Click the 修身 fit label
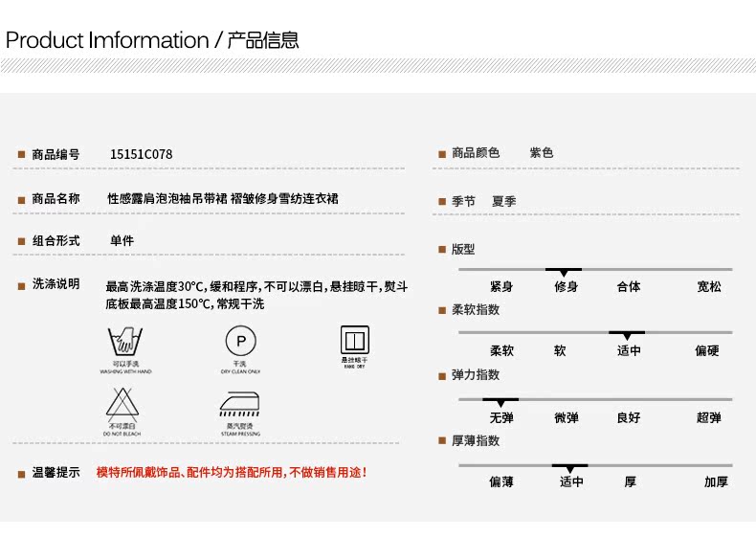Viewport: 756px width, 559px height. [566, 287]
